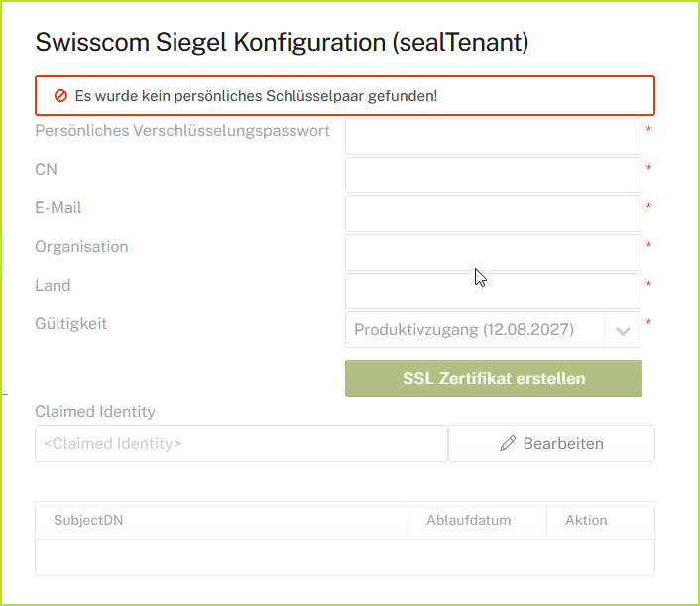Click the SubjectDN column header
Image resolution: width=700 pixels, height=606 pixels.
click(x=88, y=520)
